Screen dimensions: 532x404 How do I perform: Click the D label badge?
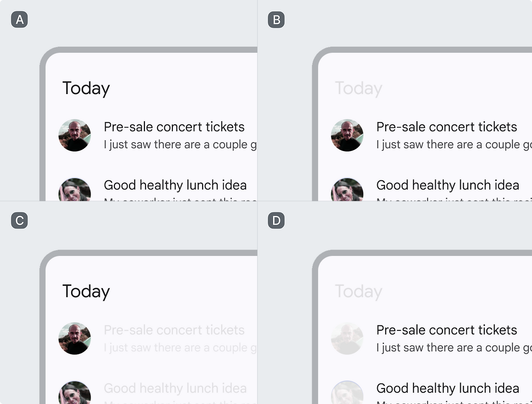point(276,221)
